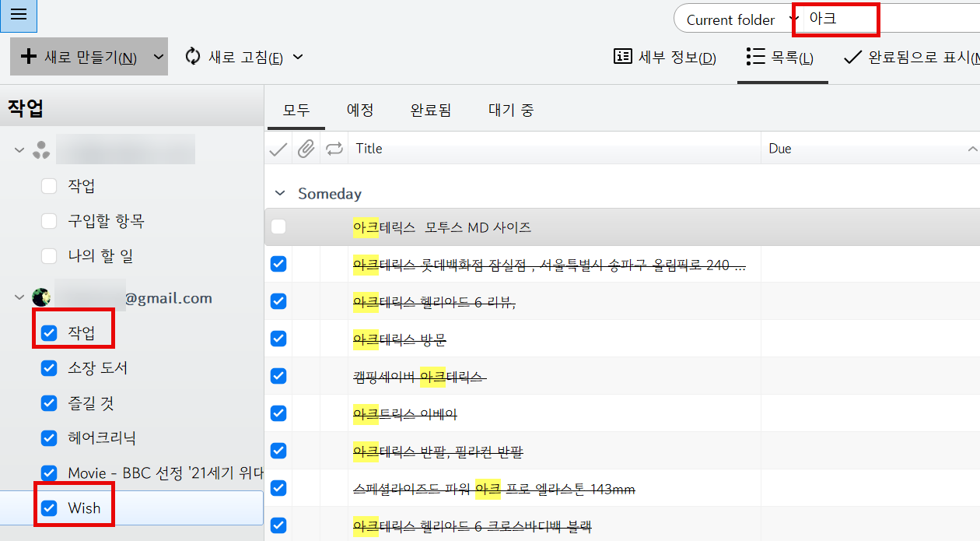
Task: Select the 즐길 것 list label
Action: click(91, 403)
